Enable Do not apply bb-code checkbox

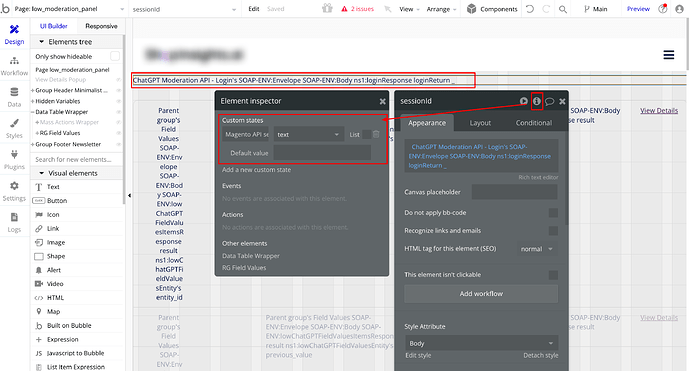pyautogui.click(x=553, y=213)
